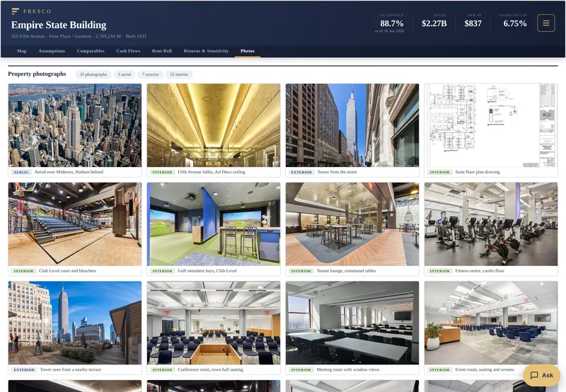View the Returns & Sensitivity tab
The image size is (566, 392).
pos(206,51)
